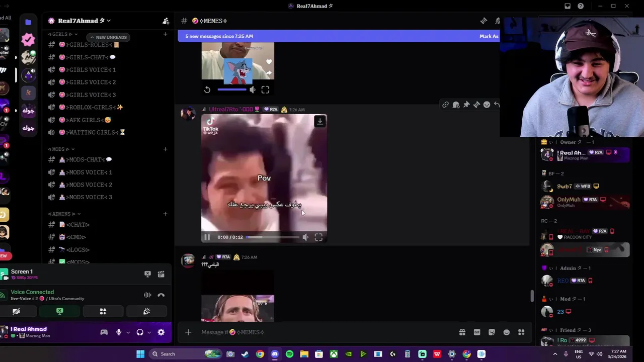Pin message icon in hover toolbar
This screenshot has height=362, width=644.
click(x=466, y=105)
